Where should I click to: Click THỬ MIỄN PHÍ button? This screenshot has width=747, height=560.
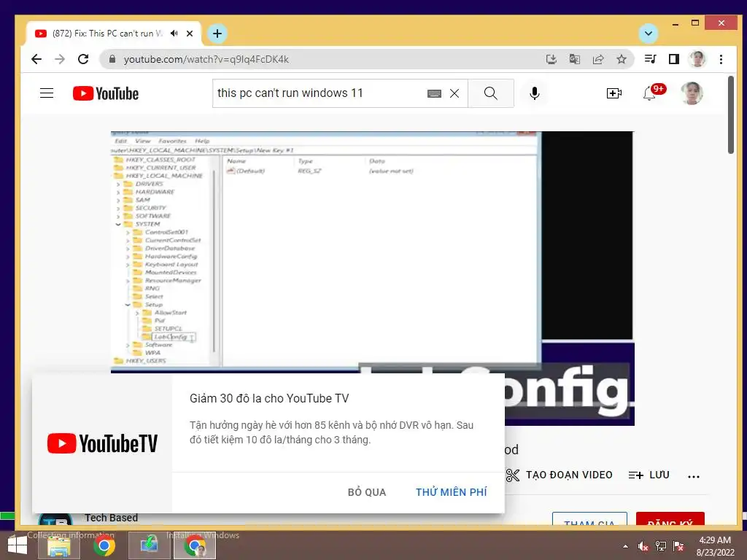(x=451, y=492)
